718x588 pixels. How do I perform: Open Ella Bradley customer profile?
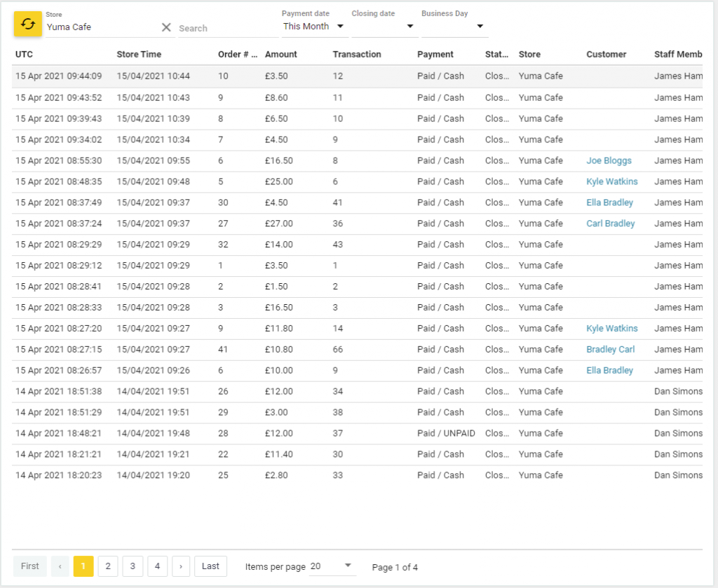tap(609, 203)
